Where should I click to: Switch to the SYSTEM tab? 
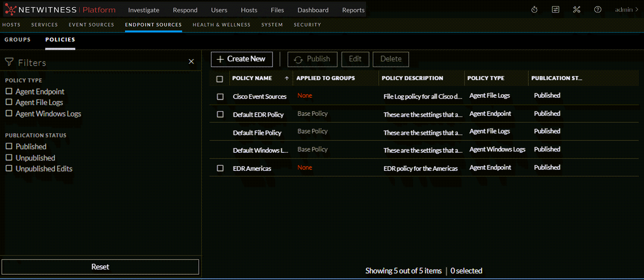pyautogui.click(x=272, y=25)
